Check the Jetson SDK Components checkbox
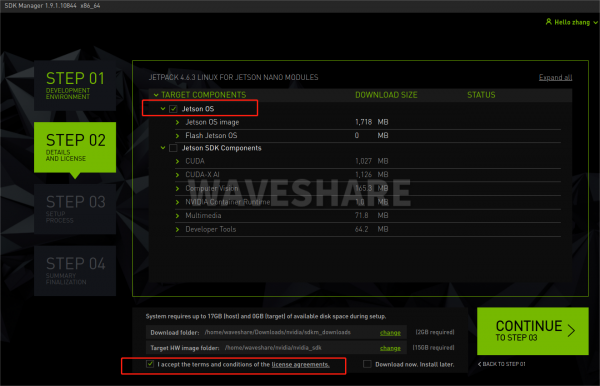The height and width of the screenshot is (386, 600). coord(173,148)
